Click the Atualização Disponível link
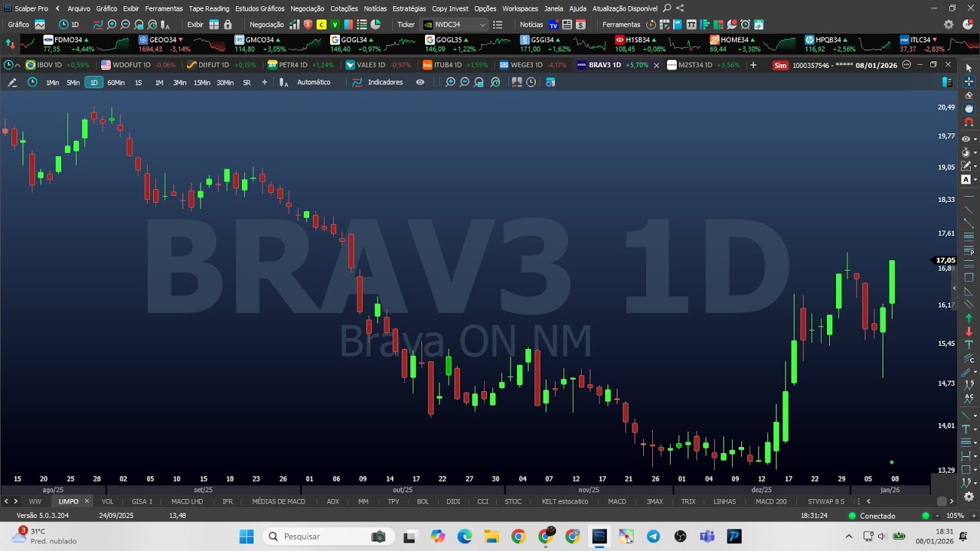 pos(625,8)
